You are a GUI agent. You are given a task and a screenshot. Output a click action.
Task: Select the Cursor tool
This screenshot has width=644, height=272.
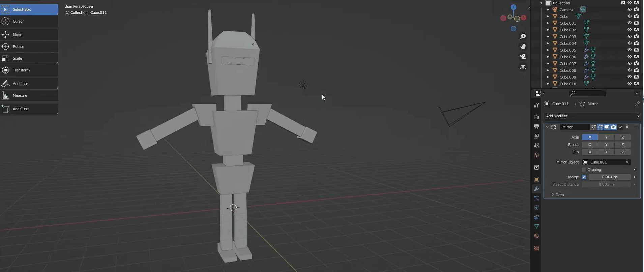pos(29,21)
